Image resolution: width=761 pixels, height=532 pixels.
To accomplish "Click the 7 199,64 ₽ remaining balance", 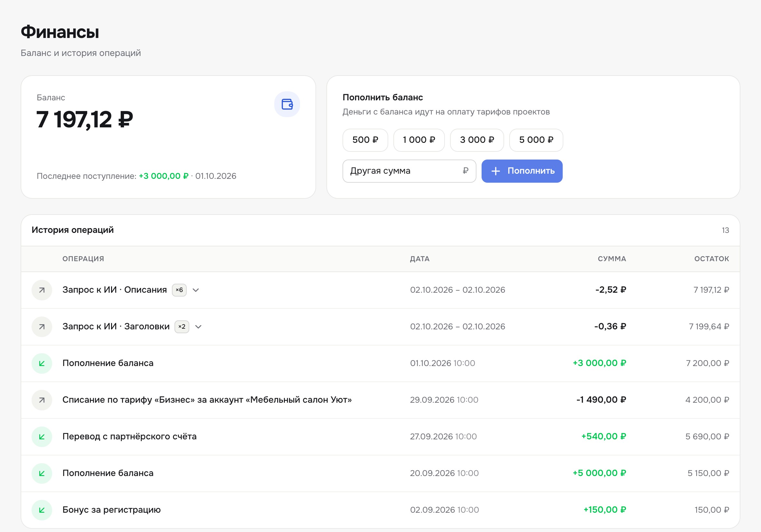I will (x=709, y=327).
